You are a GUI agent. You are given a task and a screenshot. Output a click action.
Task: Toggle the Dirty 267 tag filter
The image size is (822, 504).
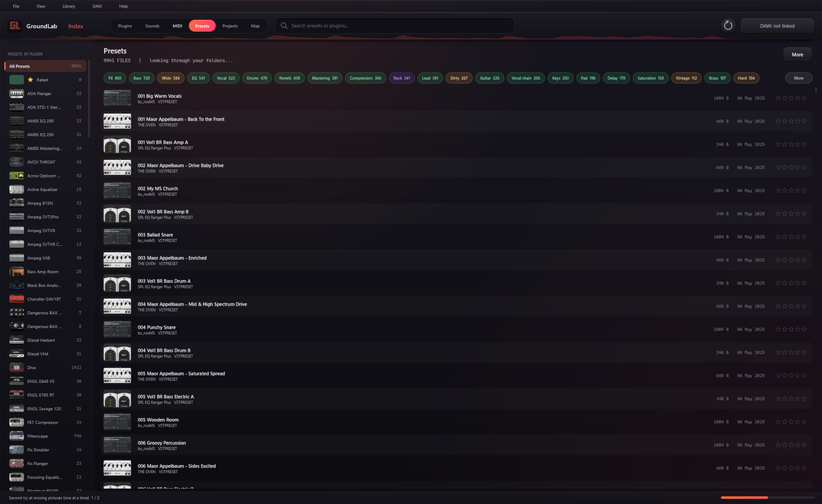(459, 78)
